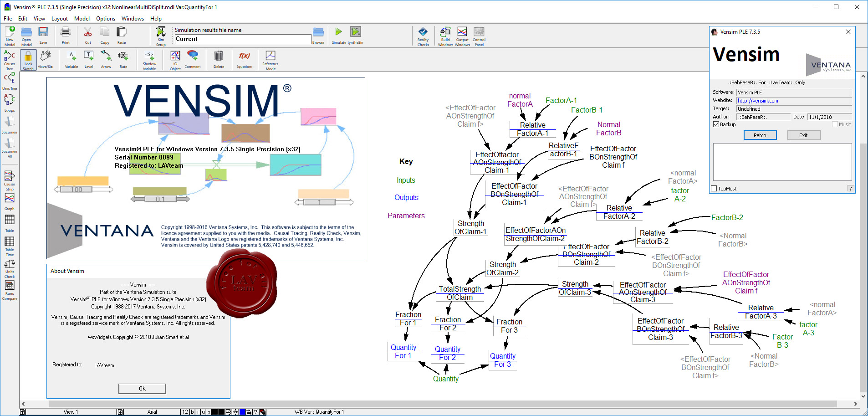Select the Move/Size hand tool
The image size is (868, 416).
pos(46,60)
